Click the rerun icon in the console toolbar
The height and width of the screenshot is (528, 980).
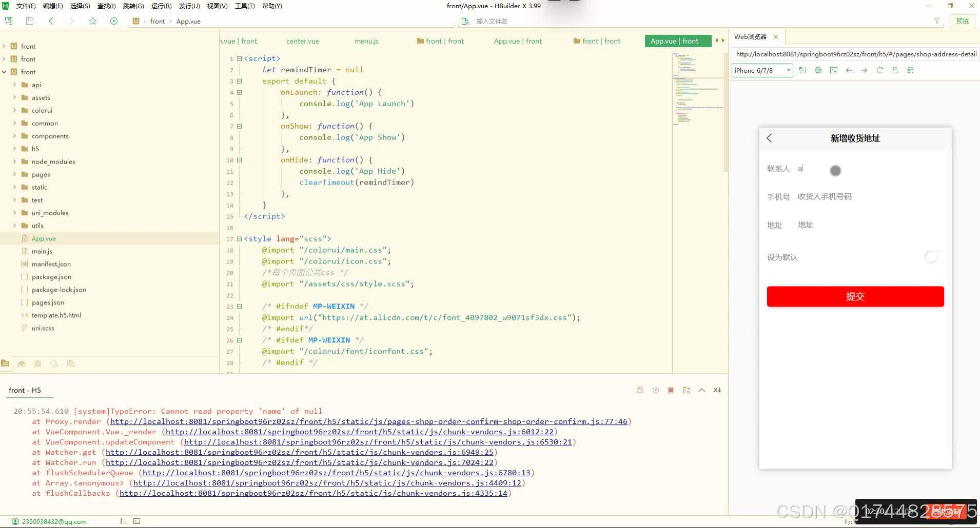(656, 390)
